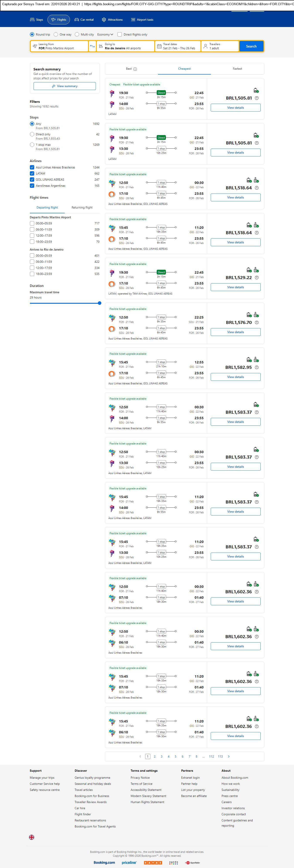Click the maximum travel time slider handle
The height and width of the screenshot is (868, 294).
pos(99,303)
